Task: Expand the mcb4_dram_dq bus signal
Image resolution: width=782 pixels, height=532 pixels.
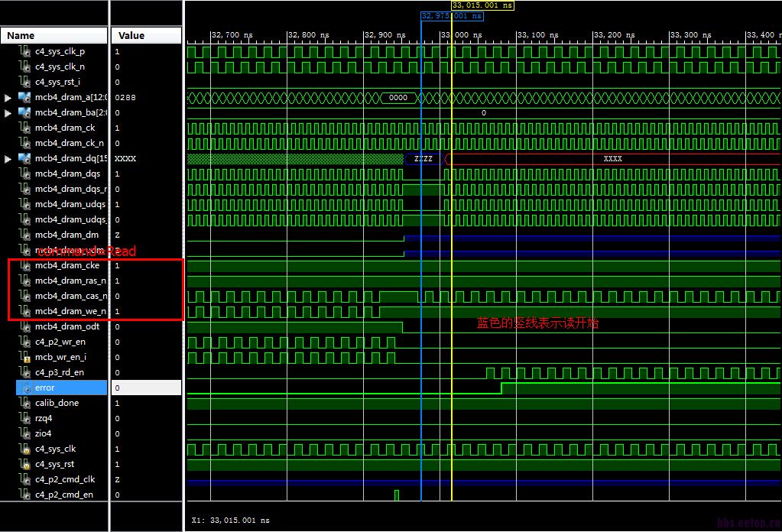Action: tap(8, 159)
